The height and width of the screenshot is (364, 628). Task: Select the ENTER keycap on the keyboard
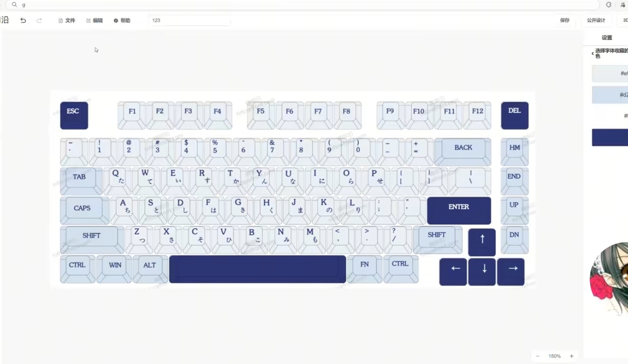(459, 210)
